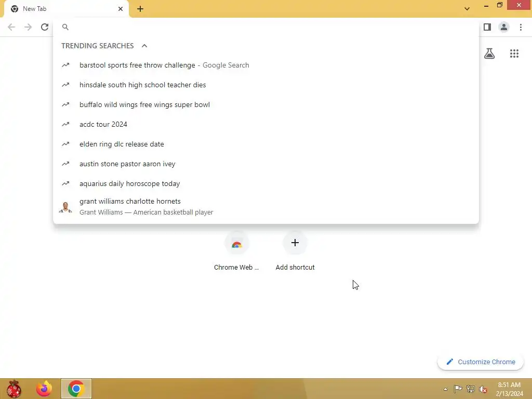This screenshot has height=399, width=532.
Task: Choose austin stone pastor aaron ivey
Action: coord(266,164)
